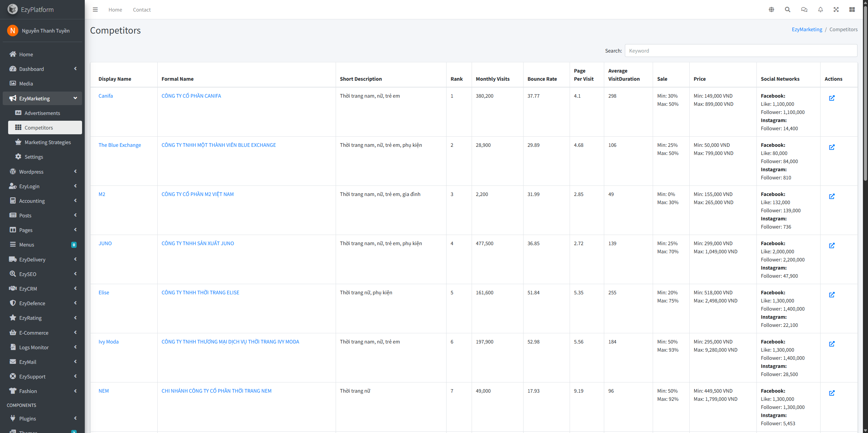Expand the EzySEO menu

click(x=42, y=274)
